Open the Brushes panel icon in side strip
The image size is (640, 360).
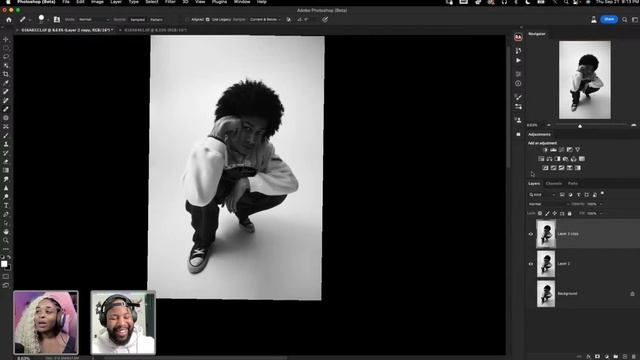pyautogui.click(x=518, y=97)
